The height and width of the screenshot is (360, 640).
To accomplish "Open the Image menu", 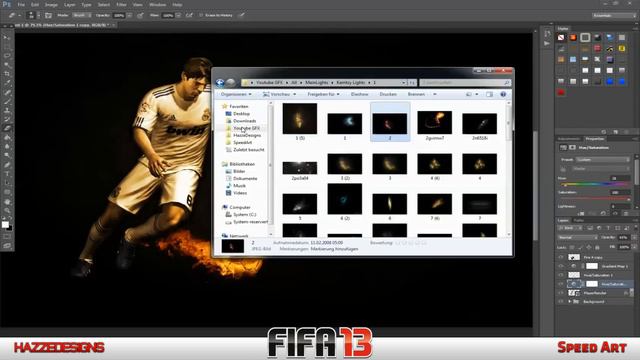I will coord(51,4).
